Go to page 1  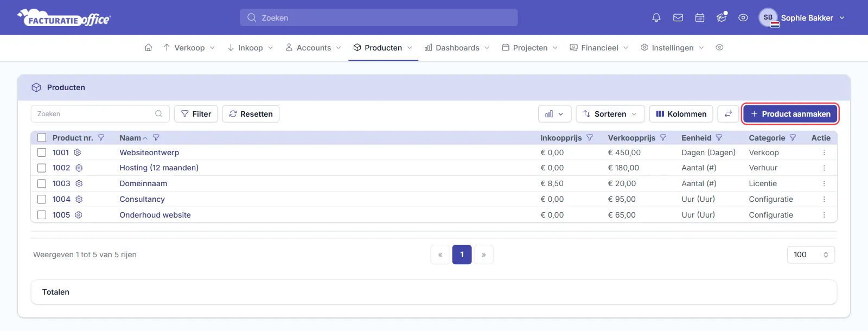[x=462, y=254]
